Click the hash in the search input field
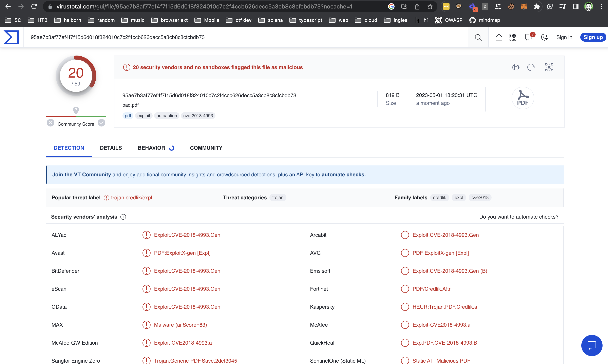The height and width of the screenshot is (364, 608). [117, 37]
